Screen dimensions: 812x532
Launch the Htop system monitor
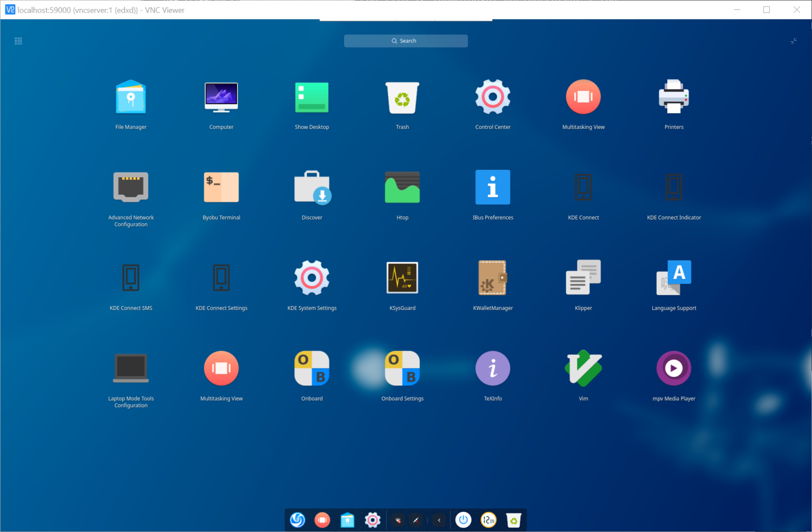(402, 187)
